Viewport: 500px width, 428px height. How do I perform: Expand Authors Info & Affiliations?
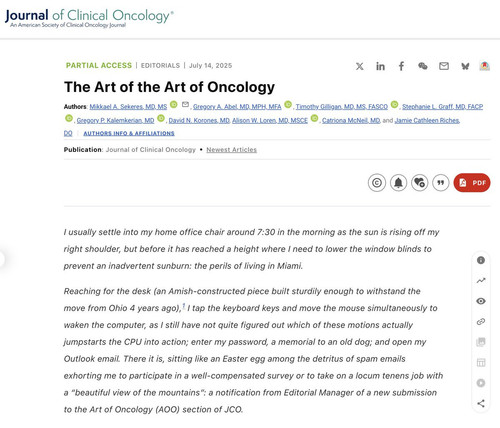(x=129, y=133)
